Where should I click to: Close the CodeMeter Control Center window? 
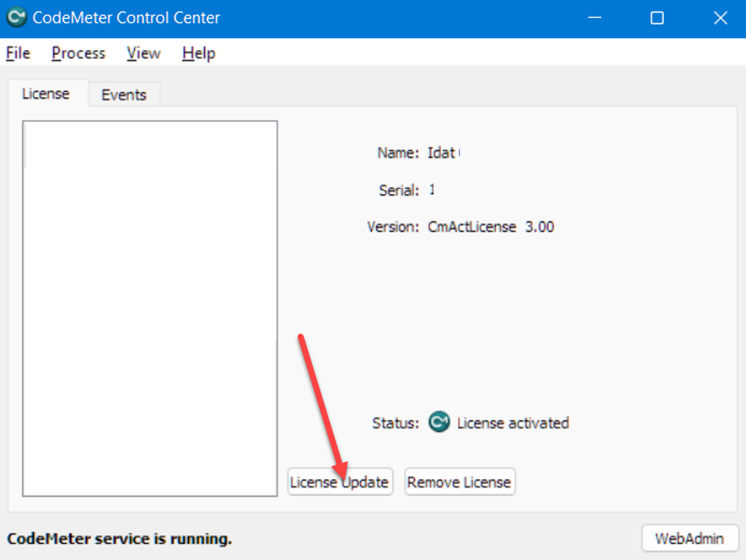coord(720,18)
